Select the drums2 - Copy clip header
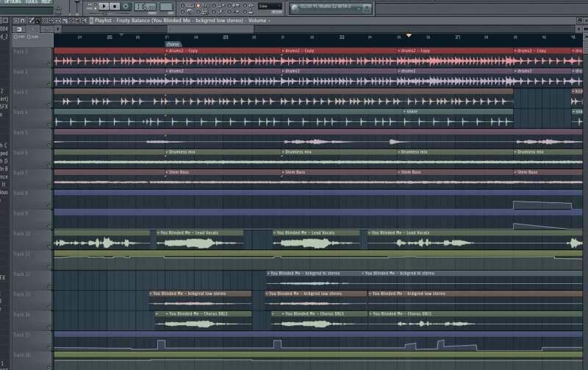The height and width of the screenshot is (370, 588). click(x=184, y=51)
